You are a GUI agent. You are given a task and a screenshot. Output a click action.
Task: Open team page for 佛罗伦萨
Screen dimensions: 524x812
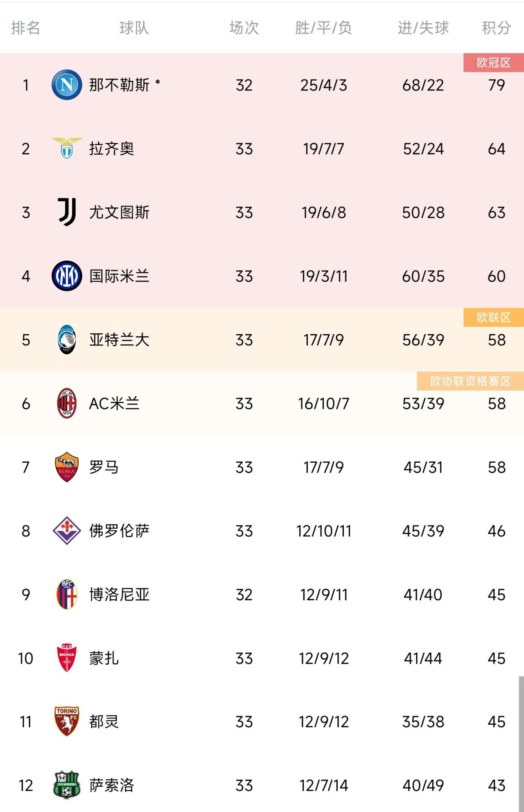pos(119,531)
